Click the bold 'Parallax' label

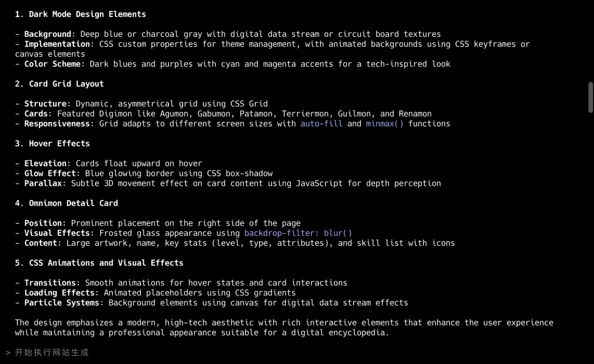point(43,184)
